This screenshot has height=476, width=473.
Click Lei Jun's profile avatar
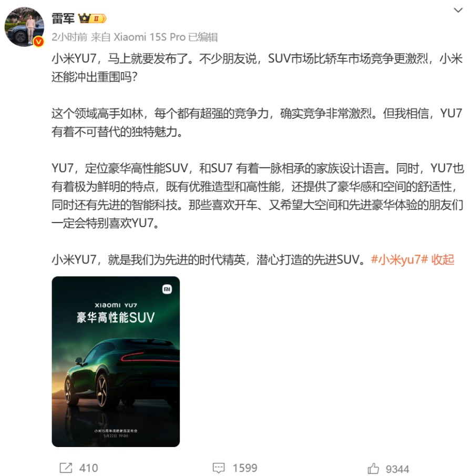pyautogui.click(x=24, y=27)
